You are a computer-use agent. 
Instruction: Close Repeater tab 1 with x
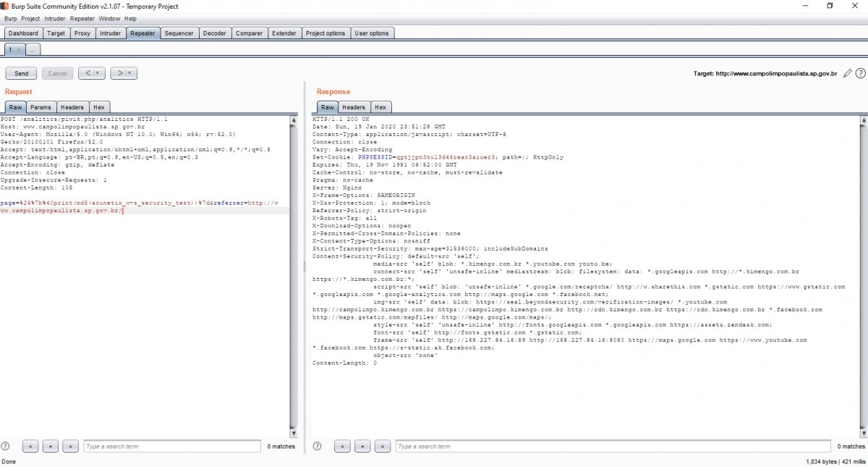coord(19,50)
